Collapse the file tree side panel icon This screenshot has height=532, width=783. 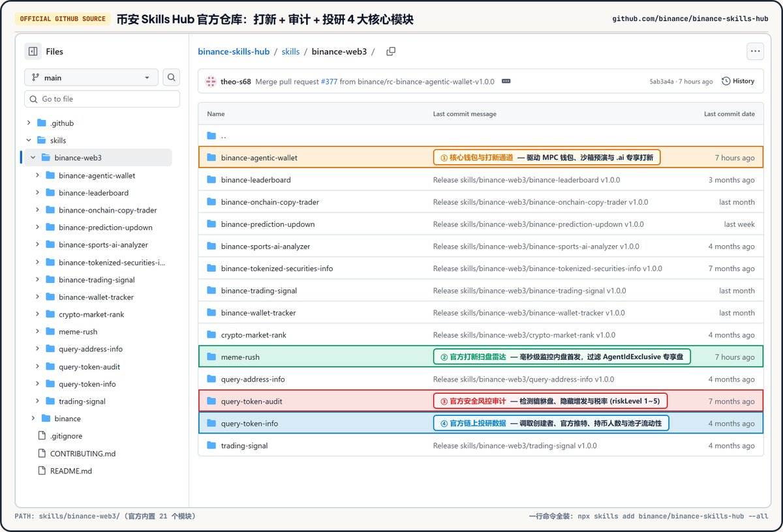click(33, 52)
